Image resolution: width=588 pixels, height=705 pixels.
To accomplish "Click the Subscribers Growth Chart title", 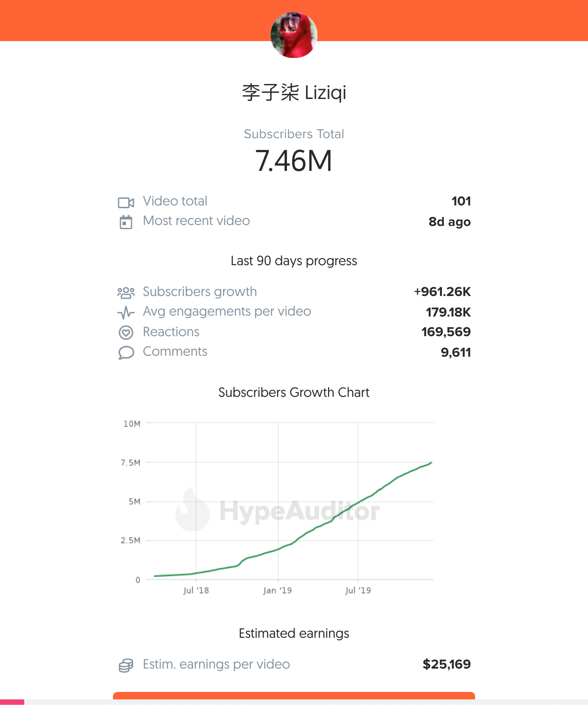I will tap(294, 392).
